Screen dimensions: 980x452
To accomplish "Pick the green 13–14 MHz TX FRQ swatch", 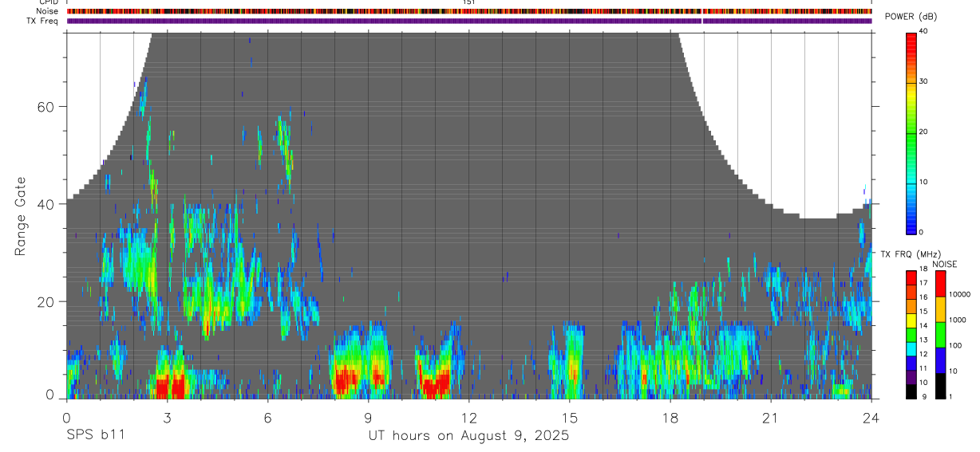I will coord(911,334).
